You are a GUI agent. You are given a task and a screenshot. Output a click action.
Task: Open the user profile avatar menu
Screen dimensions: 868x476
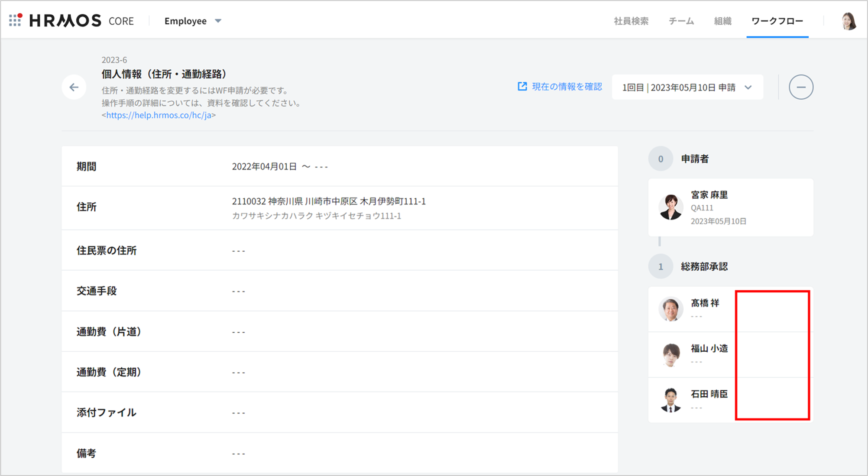[848, 21]
